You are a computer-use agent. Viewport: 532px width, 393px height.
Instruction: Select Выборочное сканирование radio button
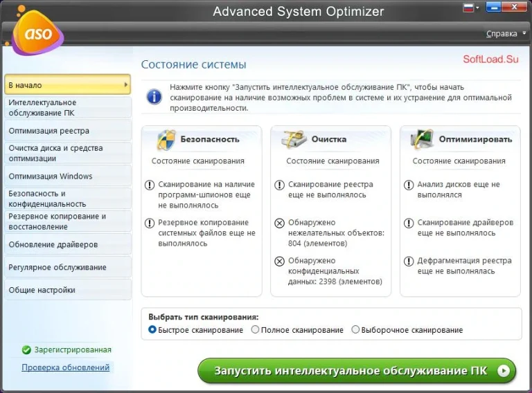click(355, 329)
